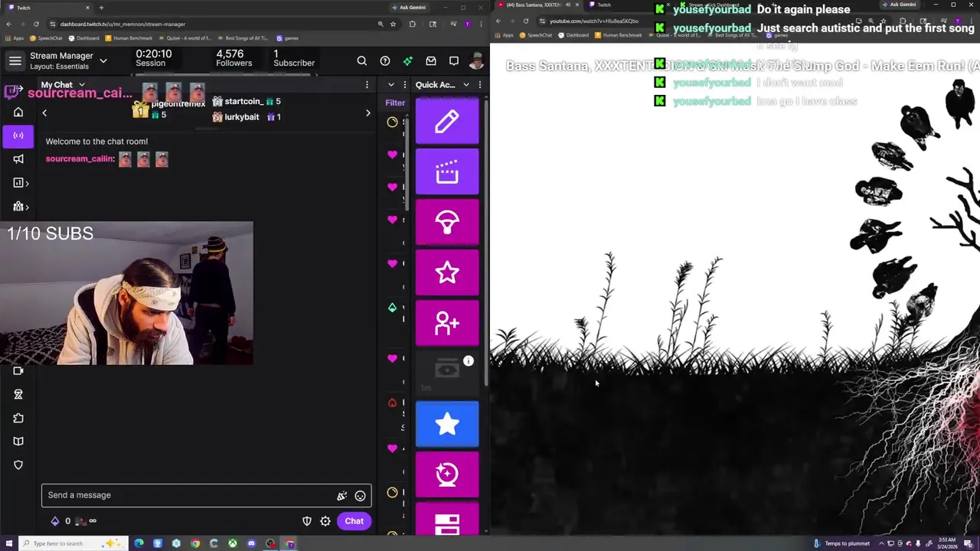Show info for the disabled ad action
The height and width of the screenshot is (551, 980).
pos(469,360)
